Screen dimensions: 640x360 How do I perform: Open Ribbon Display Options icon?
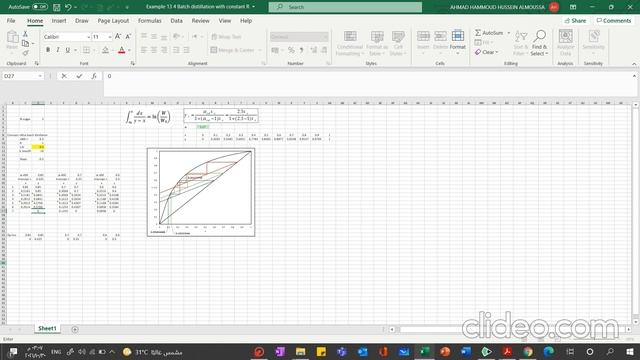point(573,7)
